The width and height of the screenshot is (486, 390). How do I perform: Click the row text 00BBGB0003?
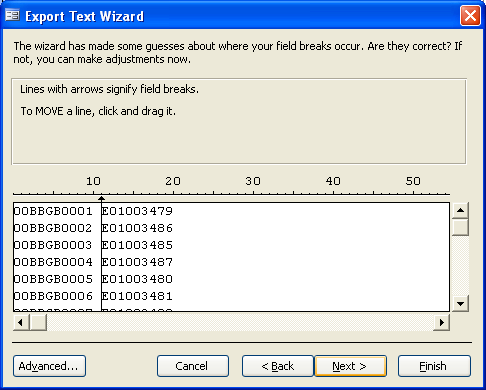(x=53, y=245)
